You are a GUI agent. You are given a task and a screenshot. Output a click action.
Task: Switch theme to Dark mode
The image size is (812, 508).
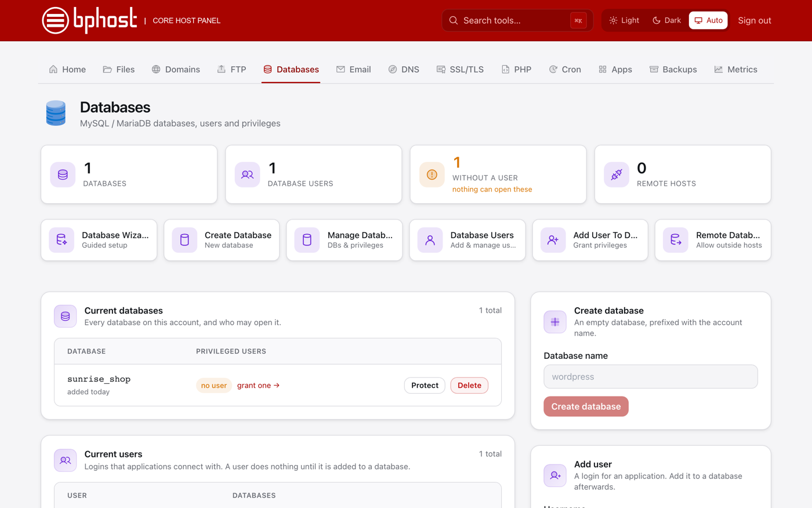pyautogui.click(x=667, y=20)
